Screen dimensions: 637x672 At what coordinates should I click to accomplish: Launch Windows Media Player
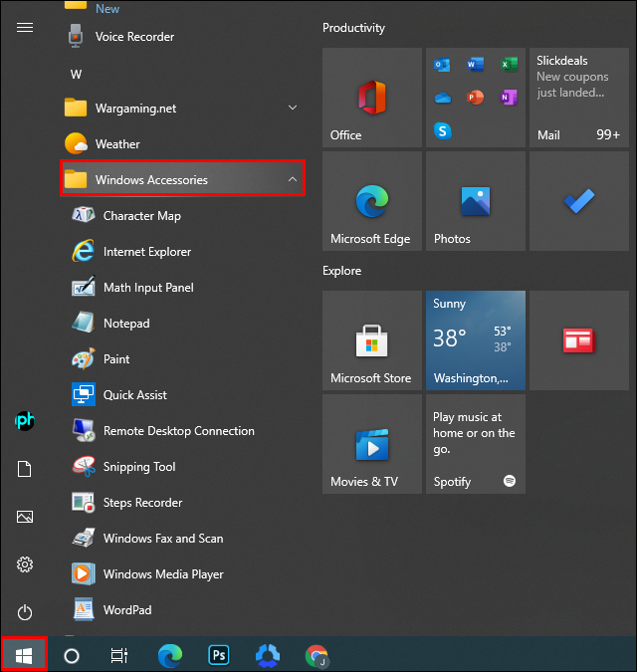[x=182, y=573]
